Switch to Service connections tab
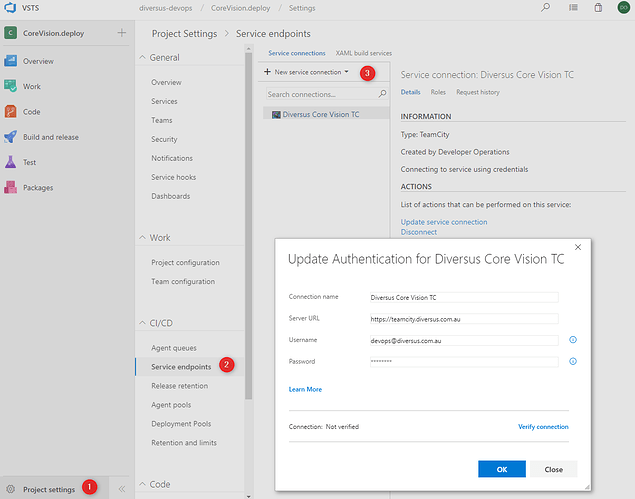Viewport: 635px width, 499px height. pyautogui.click(x=297, y=53)
